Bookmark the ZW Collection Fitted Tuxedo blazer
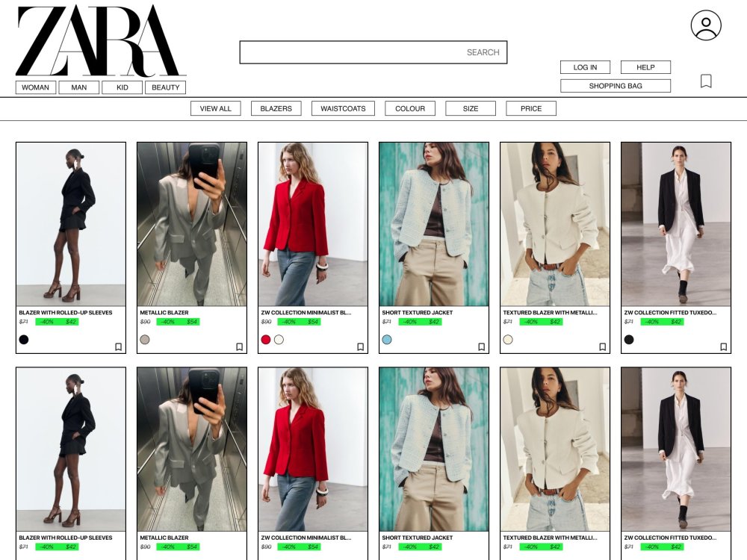This screenshot has width=747, height=560. (x=723, y=346)
